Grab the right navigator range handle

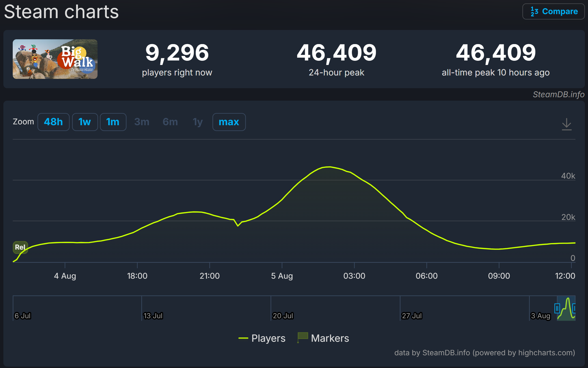(574, 308)
